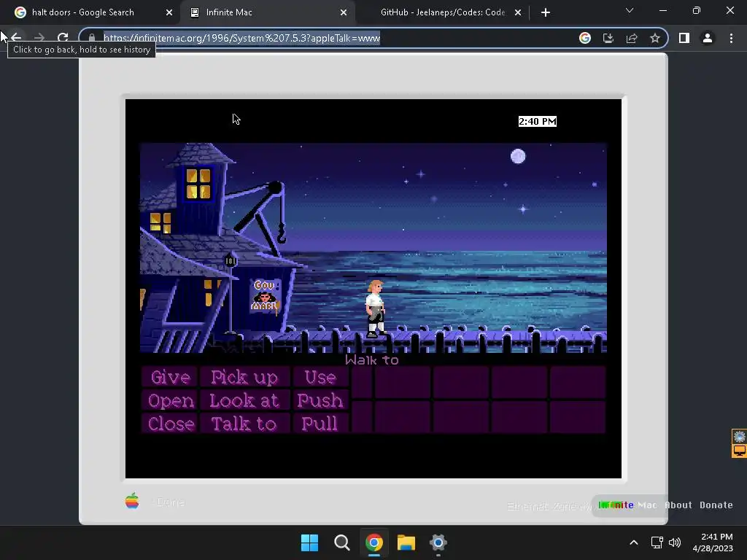Click the network tray icon
The width and height of the screenshot is (747, 560).
tap(657, 542)
